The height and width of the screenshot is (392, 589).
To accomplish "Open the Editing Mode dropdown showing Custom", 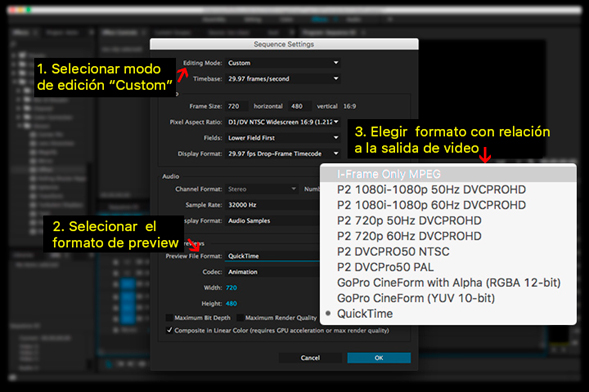I will pos(283,63).
